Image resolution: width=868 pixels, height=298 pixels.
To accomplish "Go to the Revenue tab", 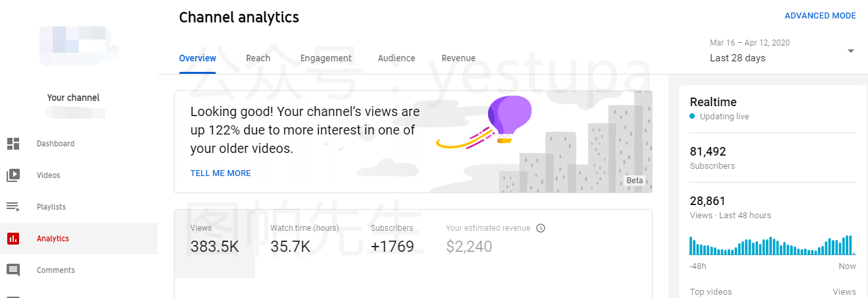I will pyautogui.click(x=458, y=58).
